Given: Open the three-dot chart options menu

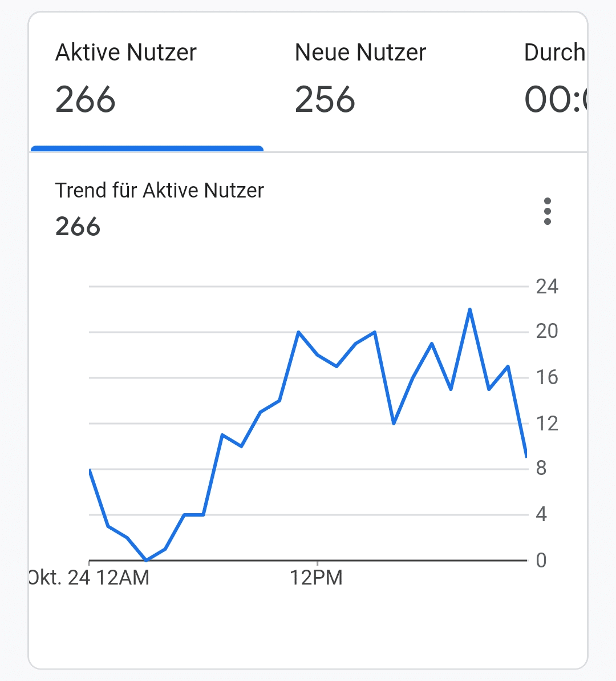Looking at the screenshot, I should 547,211.
